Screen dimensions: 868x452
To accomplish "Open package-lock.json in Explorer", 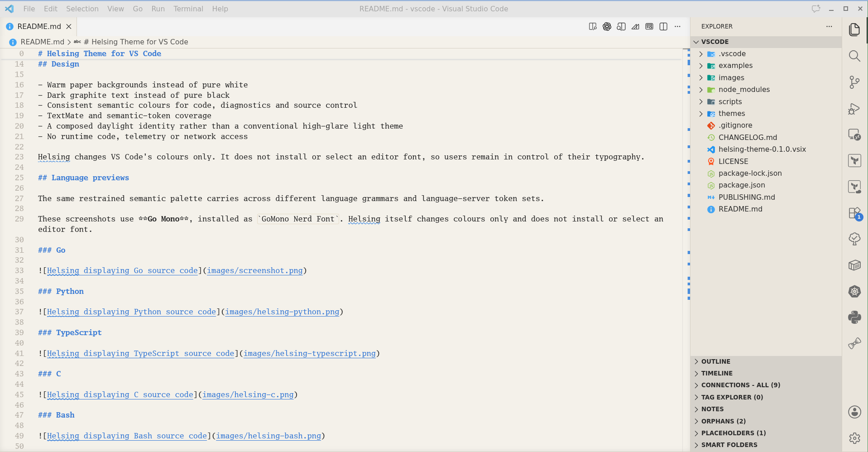I will click(x=766, y=173).
